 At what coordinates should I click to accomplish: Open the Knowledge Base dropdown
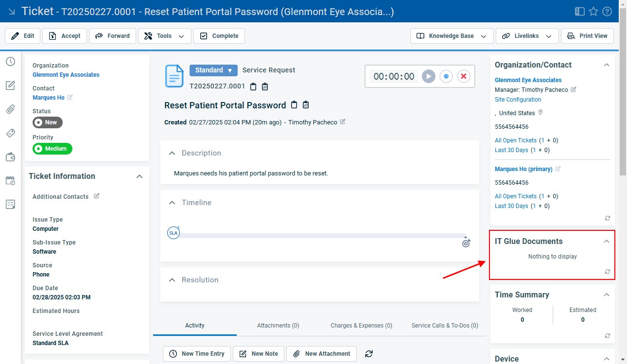452,36
